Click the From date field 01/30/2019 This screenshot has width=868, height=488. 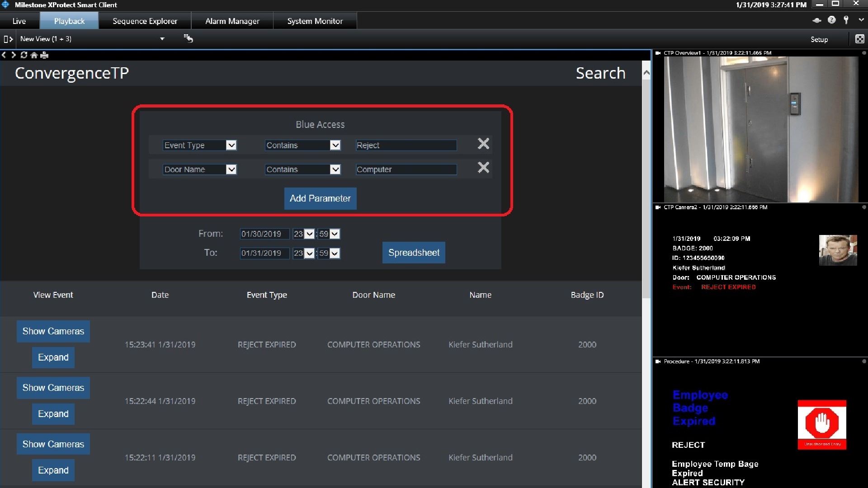coord(264,234)
